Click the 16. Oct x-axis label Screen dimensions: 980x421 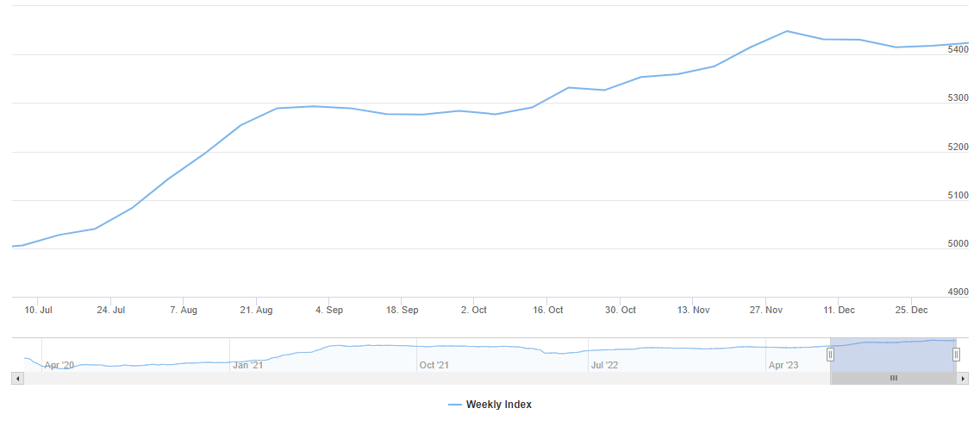click(548, 310)
